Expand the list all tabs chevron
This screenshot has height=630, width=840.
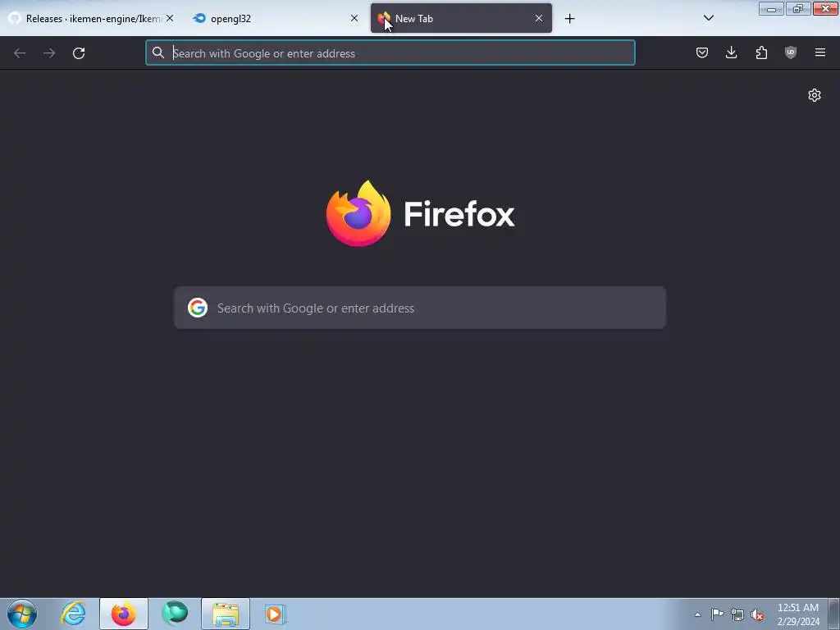708,18
